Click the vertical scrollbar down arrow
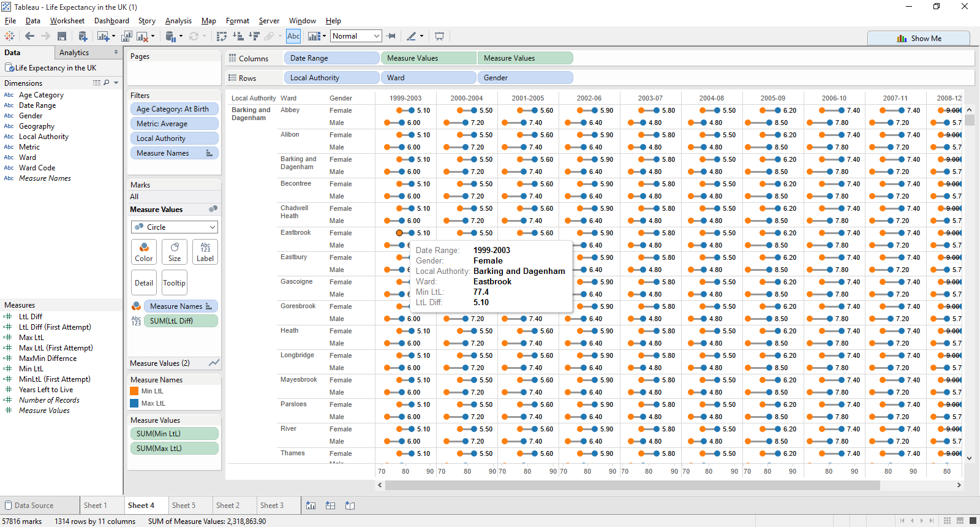The image size is (980, 527). [x=969, y=458]
